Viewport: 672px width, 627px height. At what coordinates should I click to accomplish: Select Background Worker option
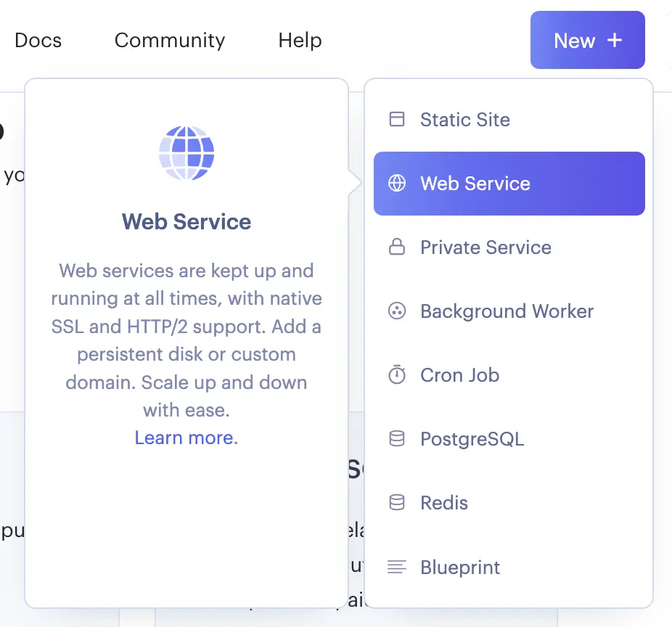(507, 311)
